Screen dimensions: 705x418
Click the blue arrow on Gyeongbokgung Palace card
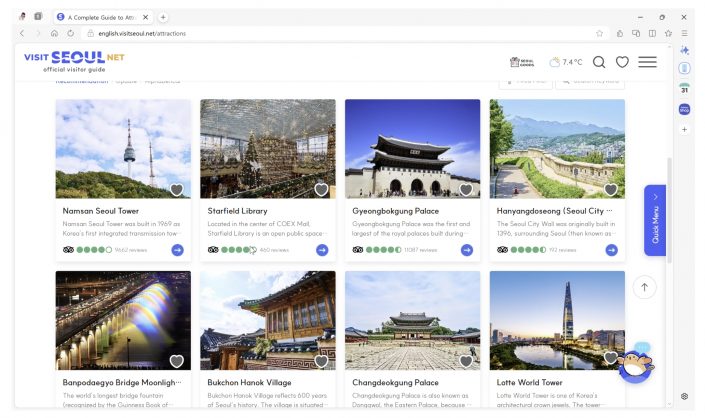pyautogui.click(x=466, y=250)
